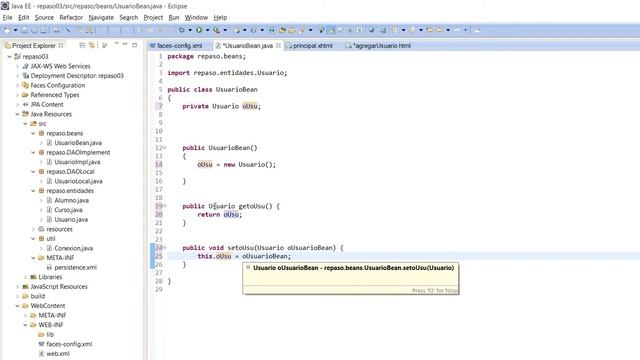Collapse the WebContent folder
Viewport: 640px width, 360px height.
click(18, 306)
